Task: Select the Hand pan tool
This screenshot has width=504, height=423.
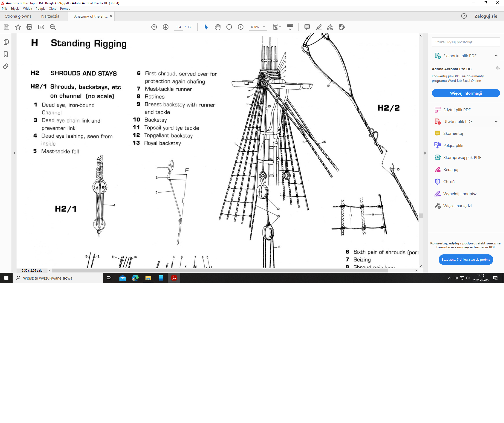Action: pyautogui.click(x=218, y=27)
